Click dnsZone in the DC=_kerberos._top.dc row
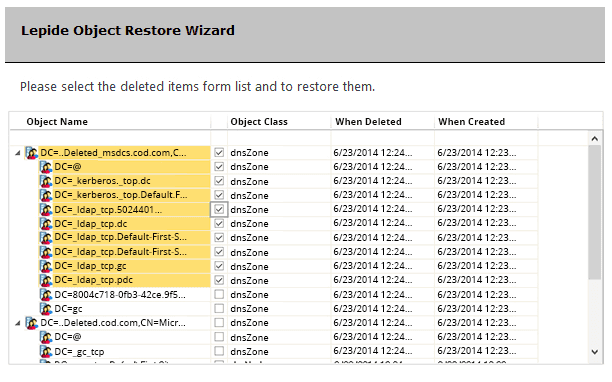The width and height of the screenshot is (612, 382). (249, 181)
